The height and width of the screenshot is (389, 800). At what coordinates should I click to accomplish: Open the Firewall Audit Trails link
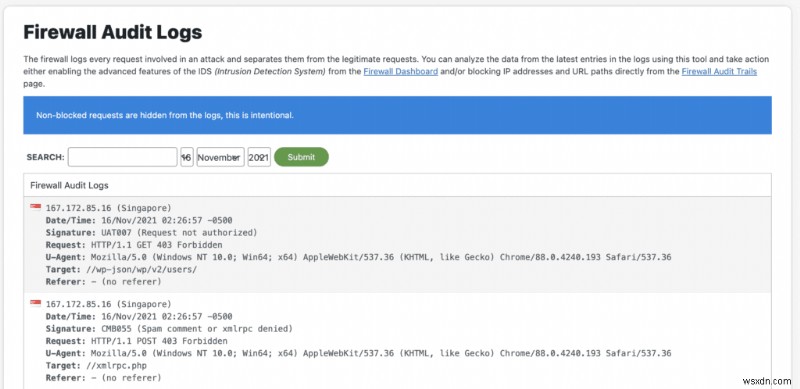[x=719, y=71]
